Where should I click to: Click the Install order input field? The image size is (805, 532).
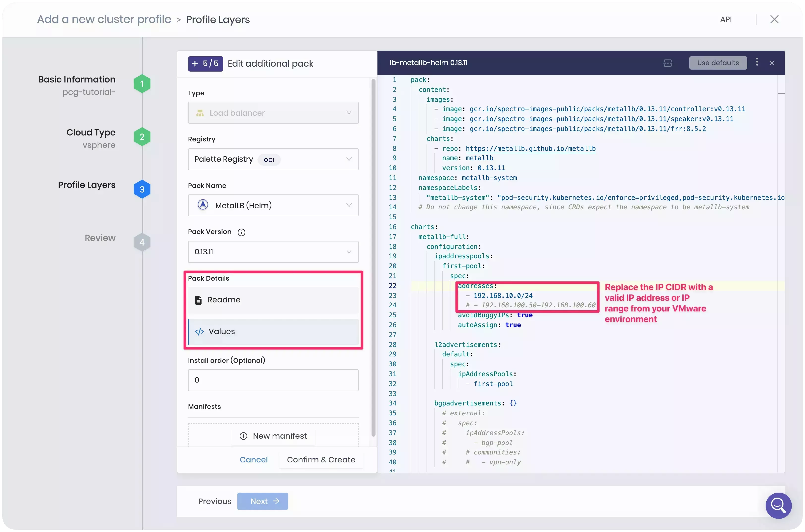coord(273,380)
